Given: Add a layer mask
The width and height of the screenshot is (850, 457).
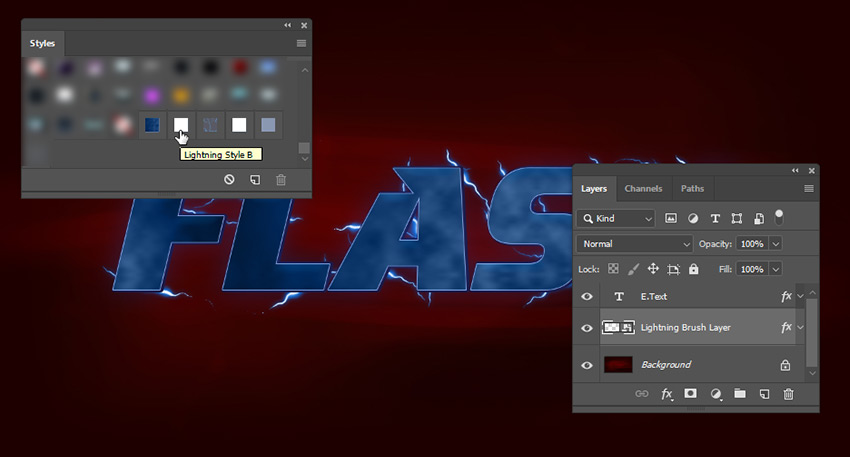Looking at the screenshot, I should tap(690, 394).
